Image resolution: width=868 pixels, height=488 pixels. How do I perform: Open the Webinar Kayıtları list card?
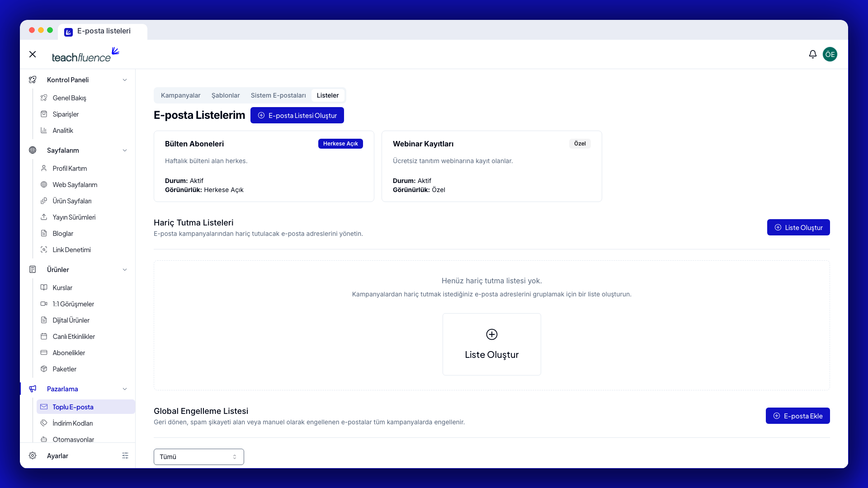tap(492, 166)
